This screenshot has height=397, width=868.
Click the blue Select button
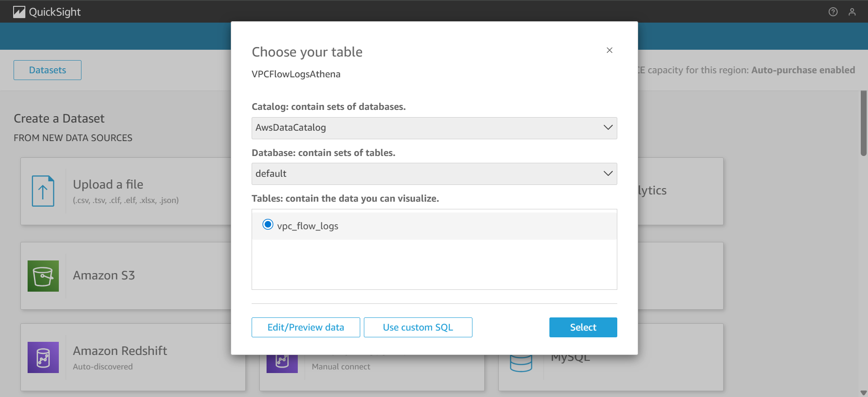(x=583, y=327)
